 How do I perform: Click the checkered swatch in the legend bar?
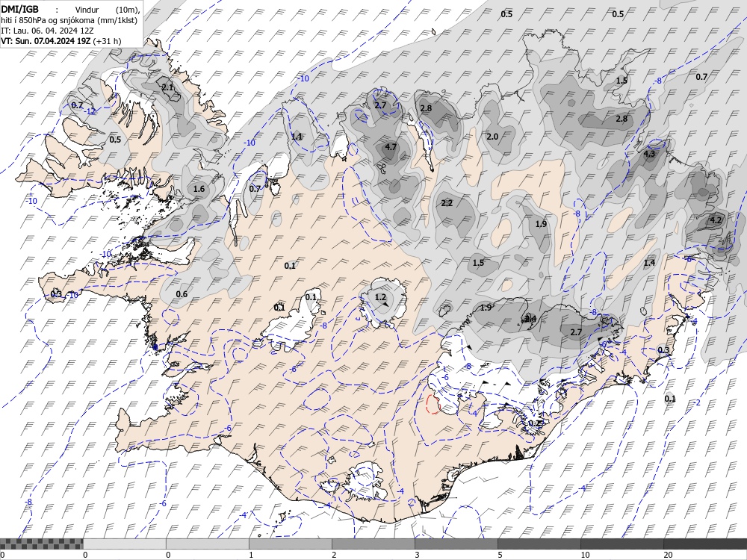point(41,544)
